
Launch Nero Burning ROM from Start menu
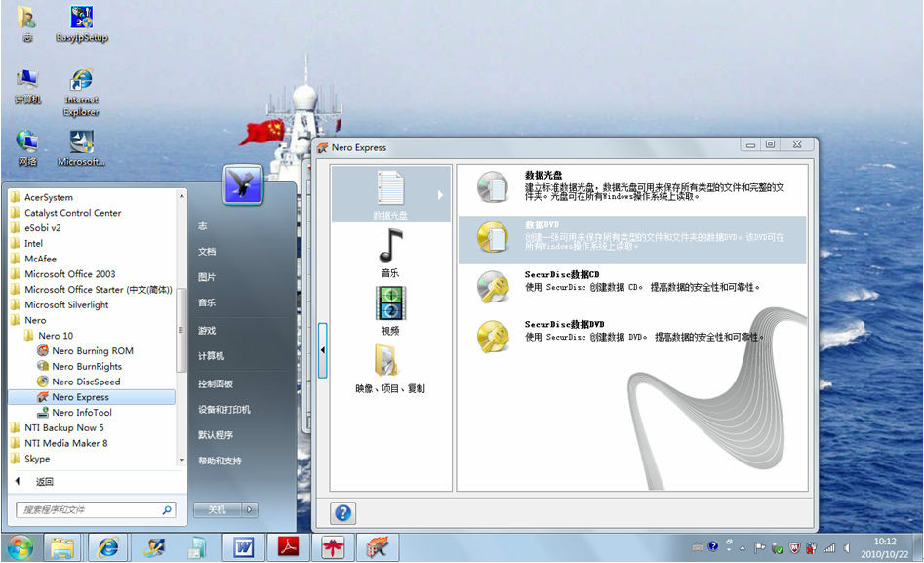click(x=93, y=350)
